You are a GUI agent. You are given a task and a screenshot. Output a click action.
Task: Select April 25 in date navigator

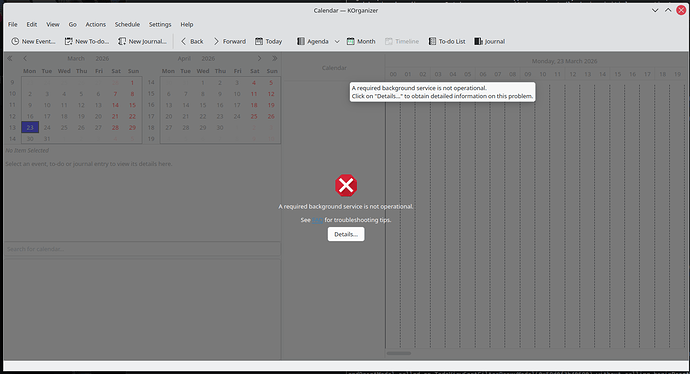pos(254,116)
